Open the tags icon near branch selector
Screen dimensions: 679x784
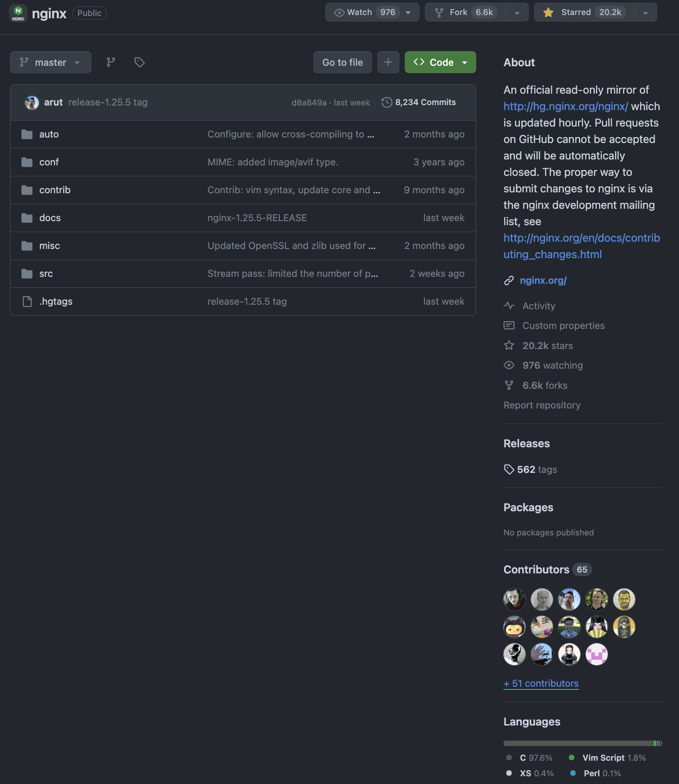(x=139, y=62)
